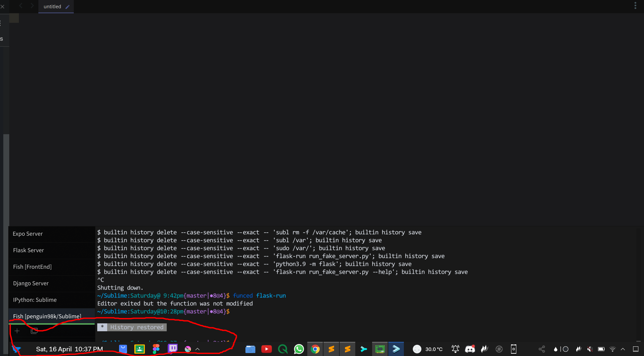Open WhatsApp from the taskbar
Viewport: 644px width, 356px height.
[299, 349]
